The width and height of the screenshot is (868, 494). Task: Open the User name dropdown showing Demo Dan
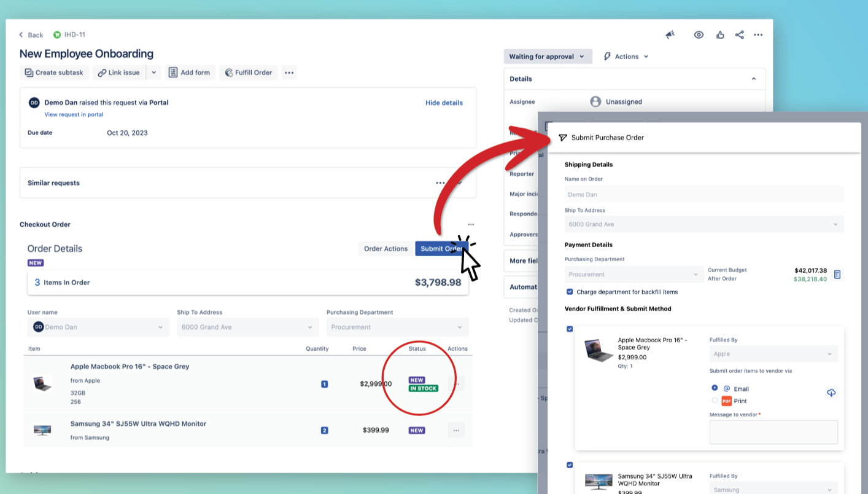98,327
